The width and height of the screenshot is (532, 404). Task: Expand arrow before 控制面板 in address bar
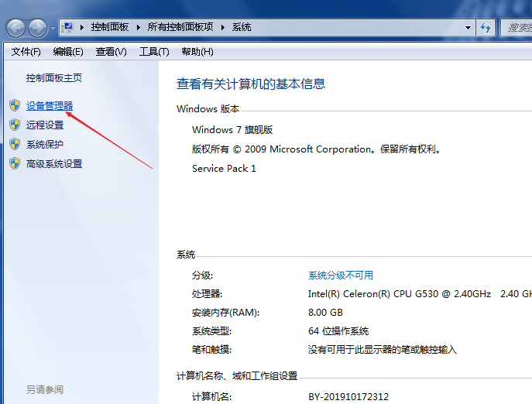pos(82,28)
